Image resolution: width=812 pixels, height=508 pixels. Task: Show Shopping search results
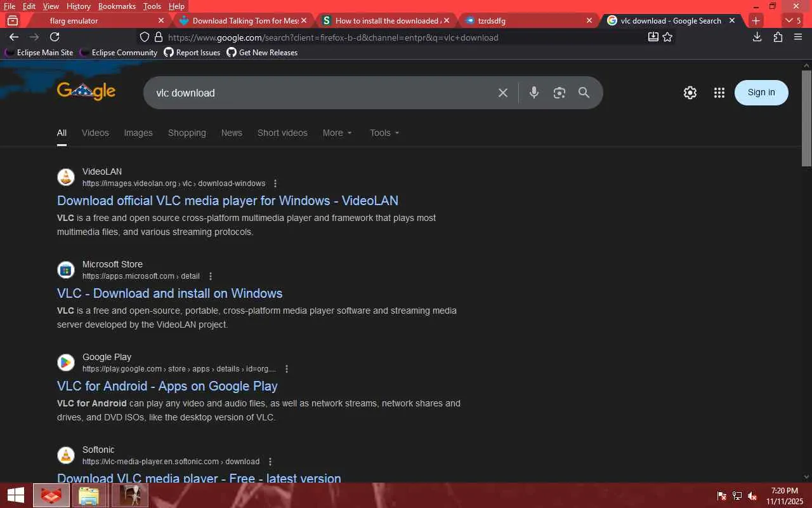(187, 133)
